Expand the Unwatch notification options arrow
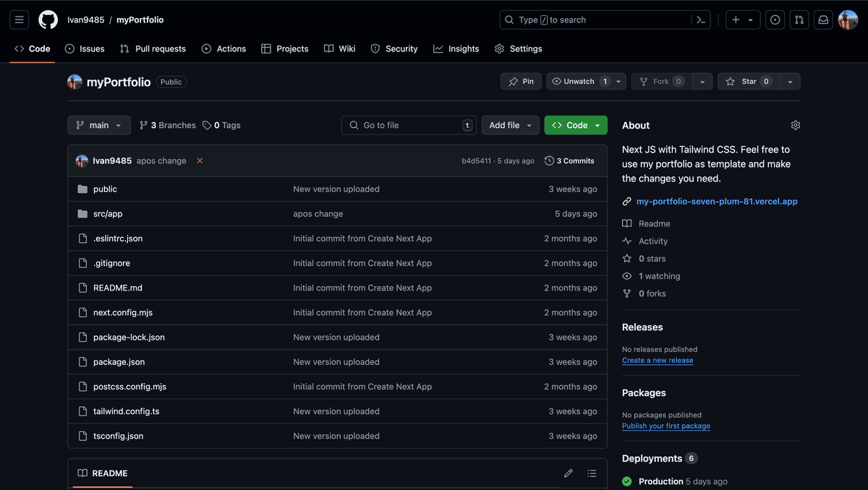This screenshot has width=868, height=490. tap(620, 82)
